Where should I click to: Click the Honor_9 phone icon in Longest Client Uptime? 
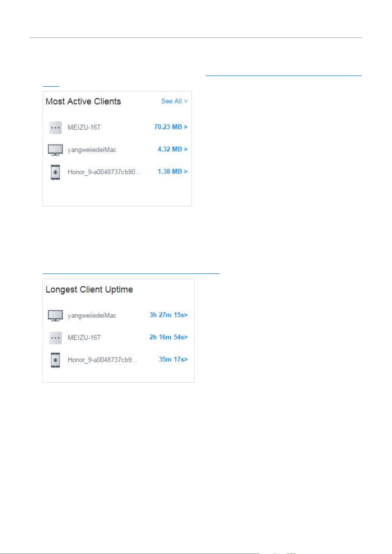55,360
